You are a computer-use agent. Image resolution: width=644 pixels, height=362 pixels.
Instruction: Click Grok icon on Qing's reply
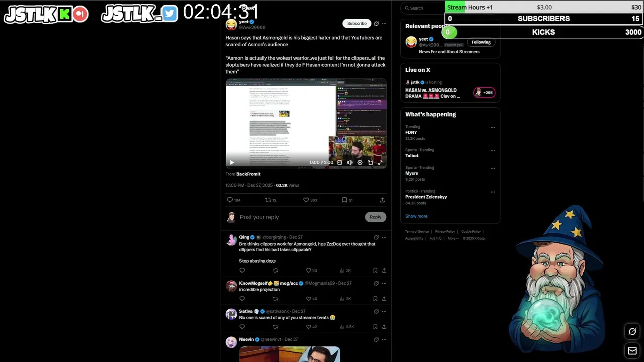coord(376,237)
